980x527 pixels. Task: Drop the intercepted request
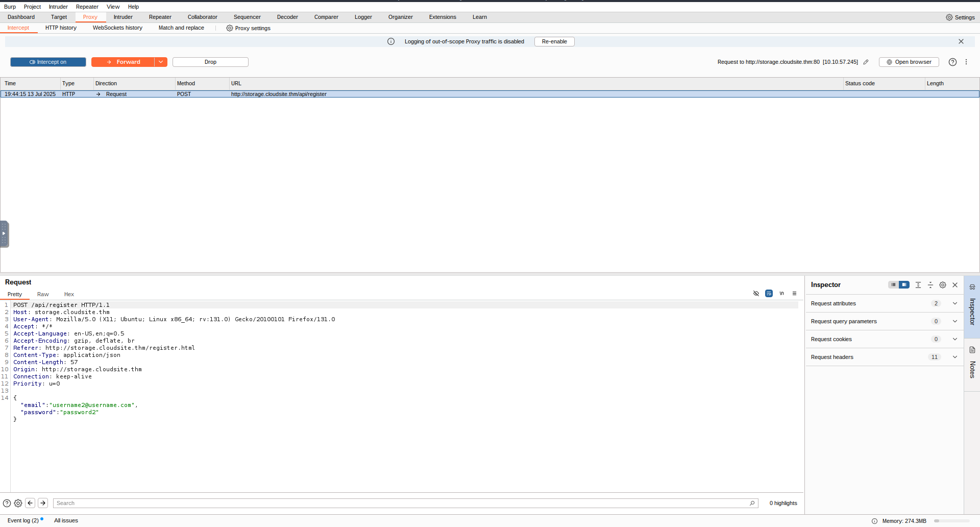click(210, 62)
